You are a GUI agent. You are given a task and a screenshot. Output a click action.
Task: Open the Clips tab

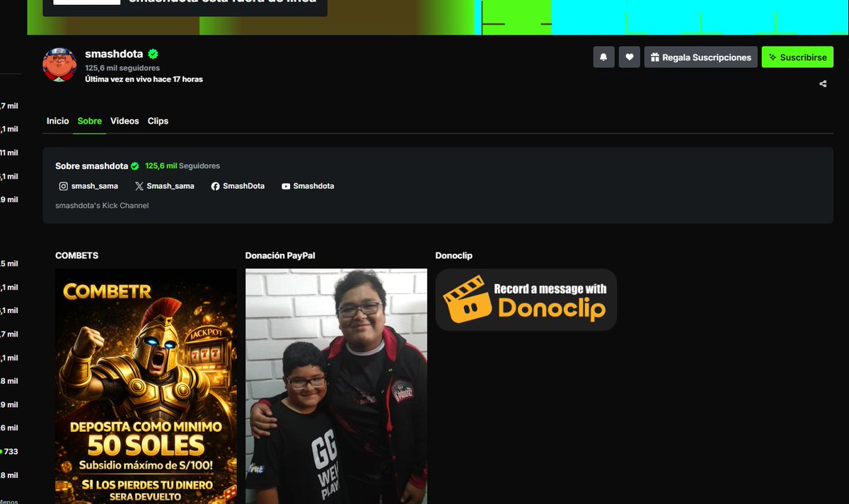click(x=158, y=121)
